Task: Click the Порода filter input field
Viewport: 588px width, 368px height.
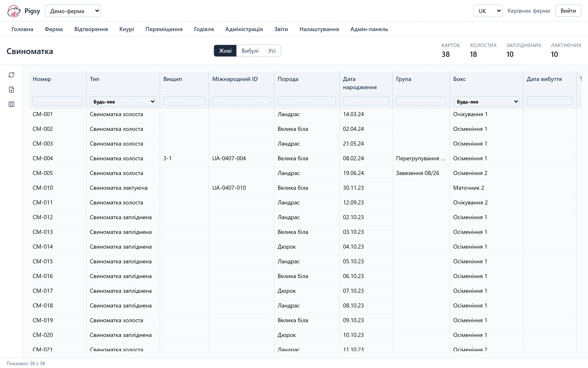Action: (307, 101)
